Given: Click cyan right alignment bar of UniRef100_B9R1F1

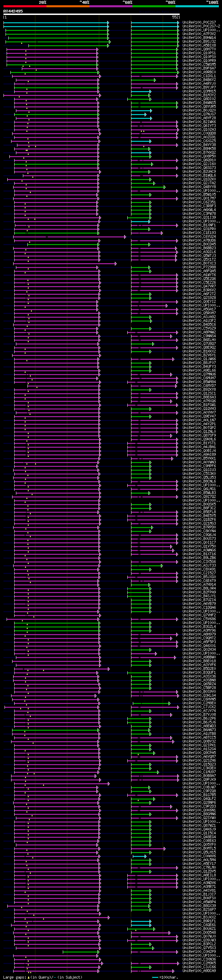Looking at the screenshot, I should 141,921.
